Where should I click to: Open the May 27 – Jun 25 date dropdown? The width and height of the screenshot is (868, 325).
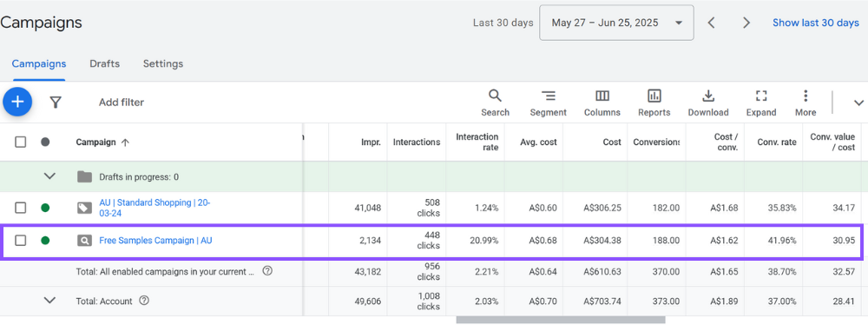pyautogui.click(x=616, y=23)
